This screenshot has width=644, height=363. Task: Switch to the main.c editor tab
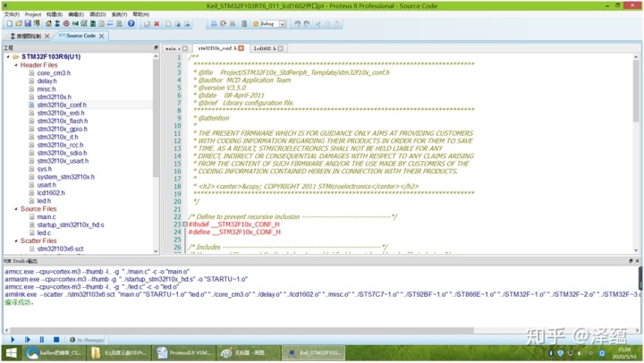click(173, 48)
